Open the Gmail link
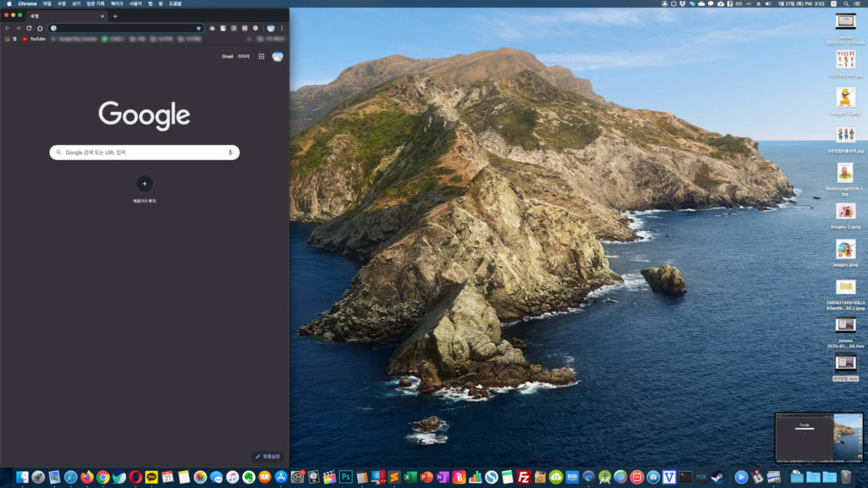This screenshot has height=488, width=868. tap(227, 57)
